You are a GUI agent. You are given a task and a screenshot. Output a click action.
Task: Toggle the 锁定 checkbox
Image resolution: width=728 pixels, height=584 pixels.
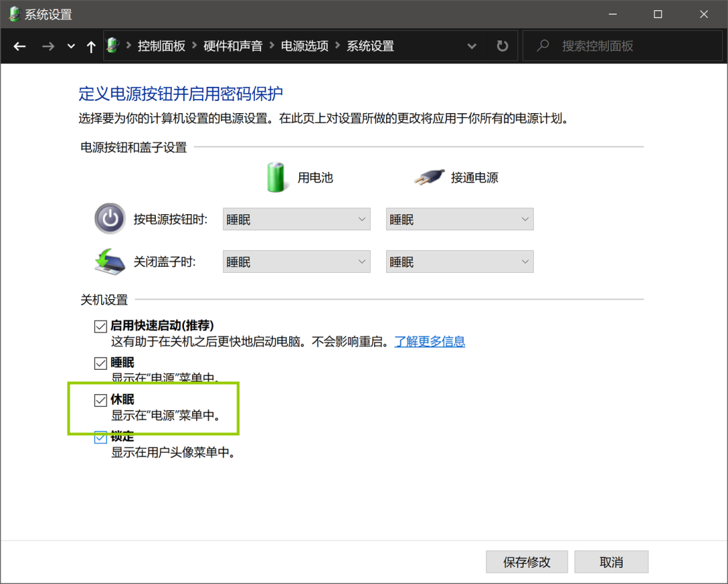pos(100,437)
